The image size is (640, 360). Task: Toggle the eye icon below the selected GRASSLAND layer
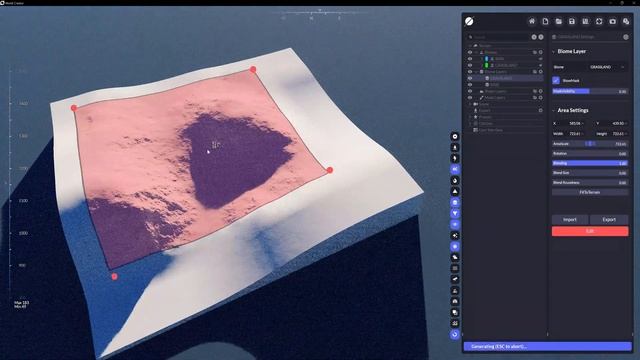pos(470,84)
